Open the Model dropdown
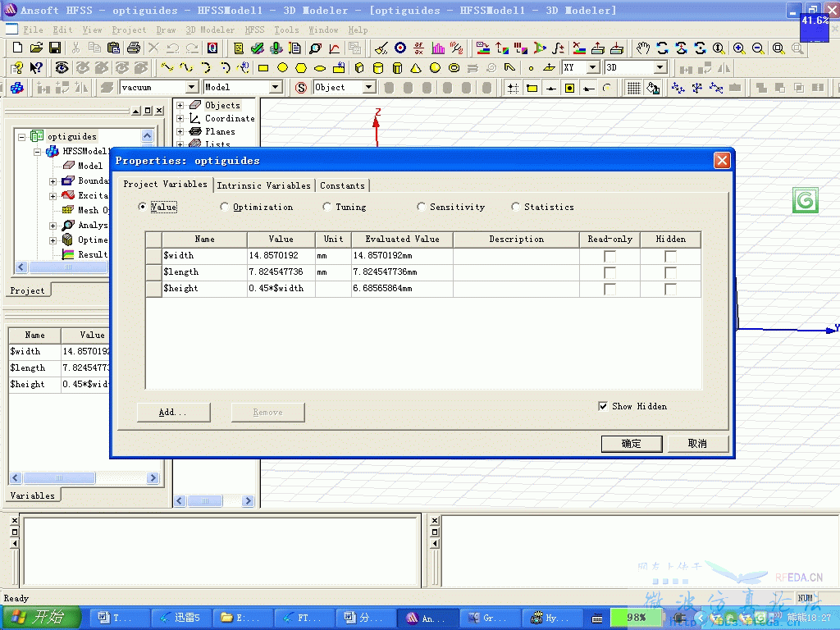The height and width of the screenshot is (630, 840). (x=276, y=87)
